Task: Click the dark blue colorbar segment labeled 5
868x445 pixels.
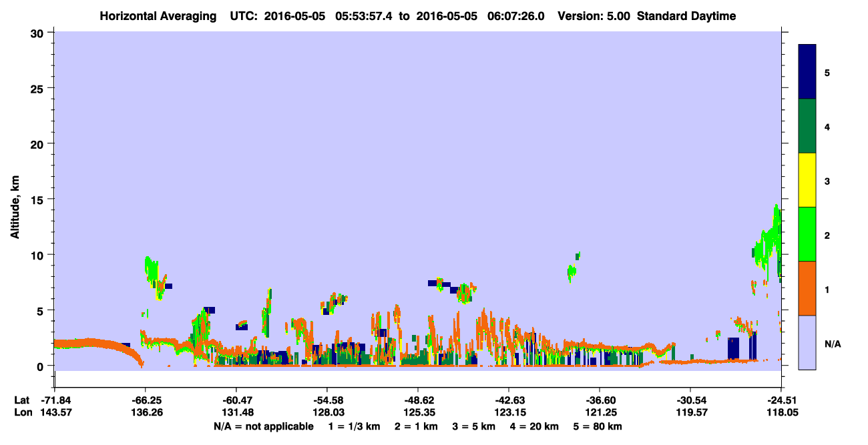Action: [x=807, y=72]
